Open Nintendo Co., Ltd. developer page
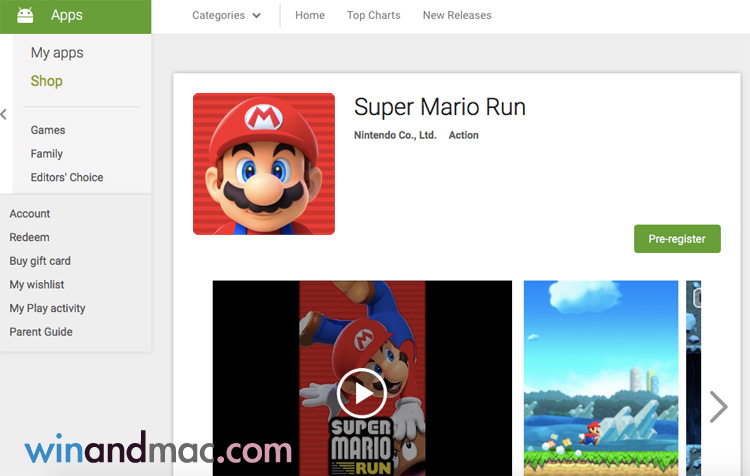 coord(395,135)
